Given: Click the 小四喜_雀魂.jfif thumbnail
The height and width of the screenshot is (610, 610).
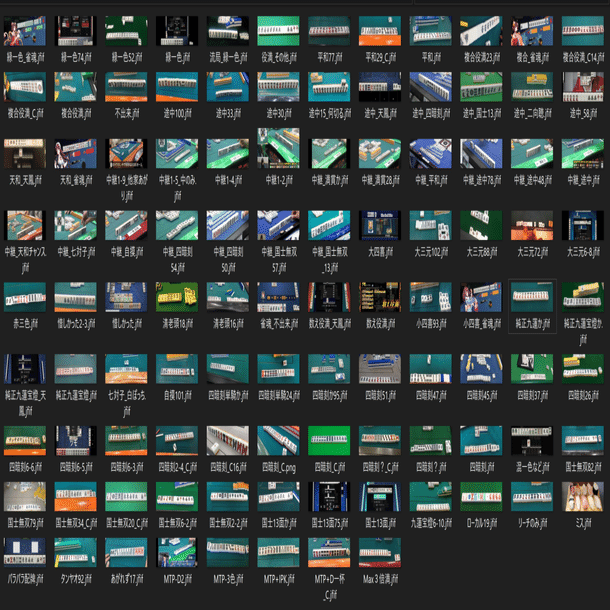Looking at the screenshot, I should pos(481,297).
